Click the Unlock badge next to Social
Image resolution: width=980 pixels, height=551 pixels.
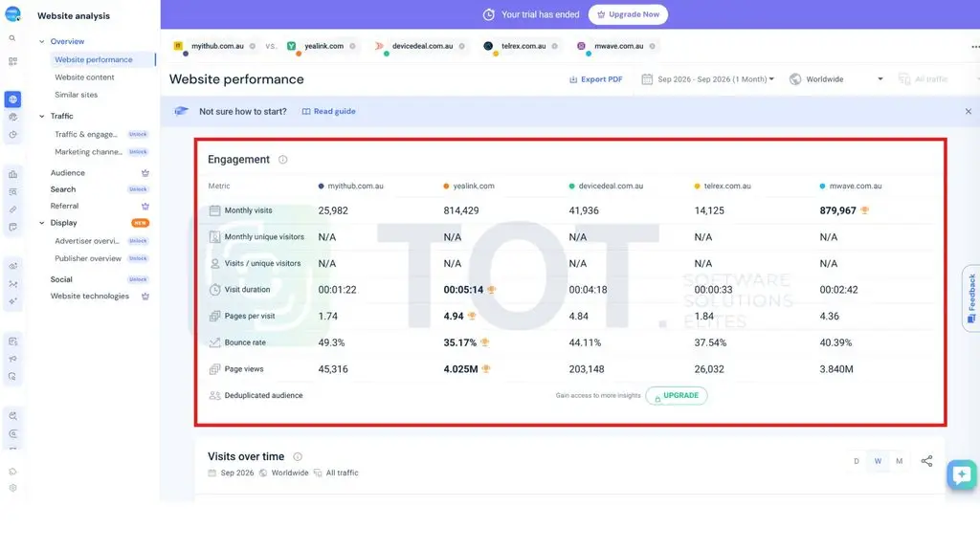138,280
